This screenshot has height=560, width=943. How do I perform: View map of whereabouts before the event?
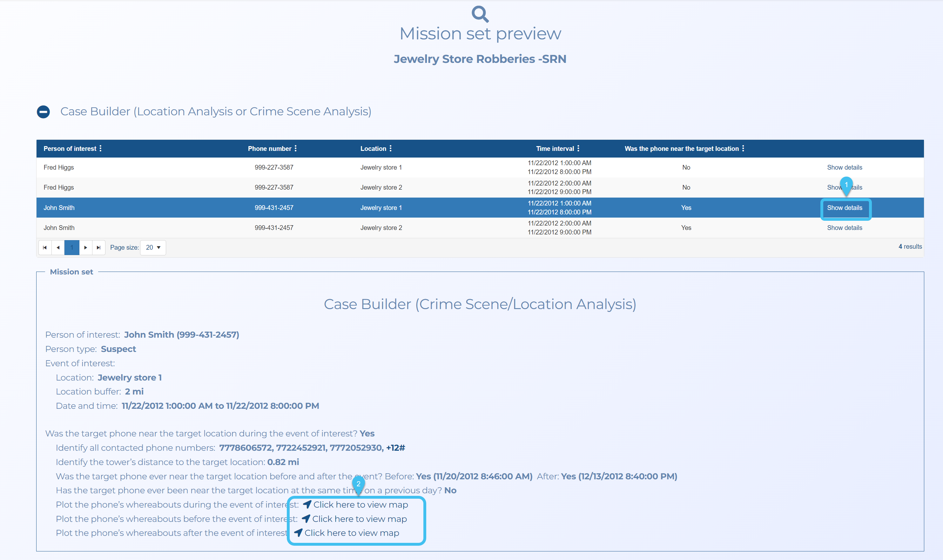click(359, 519)
